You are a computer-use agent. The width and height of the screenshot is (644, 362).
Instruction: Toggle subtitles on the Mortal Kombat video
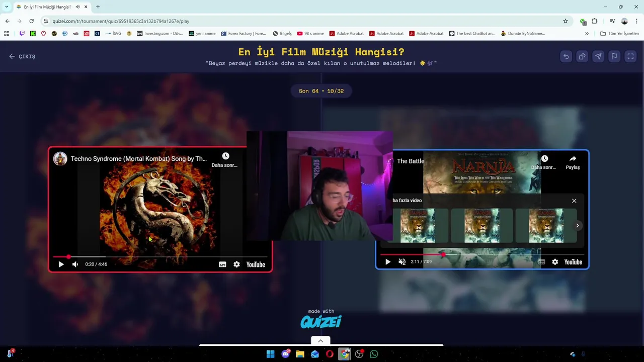pyautogui.click(x=222, y=264)
